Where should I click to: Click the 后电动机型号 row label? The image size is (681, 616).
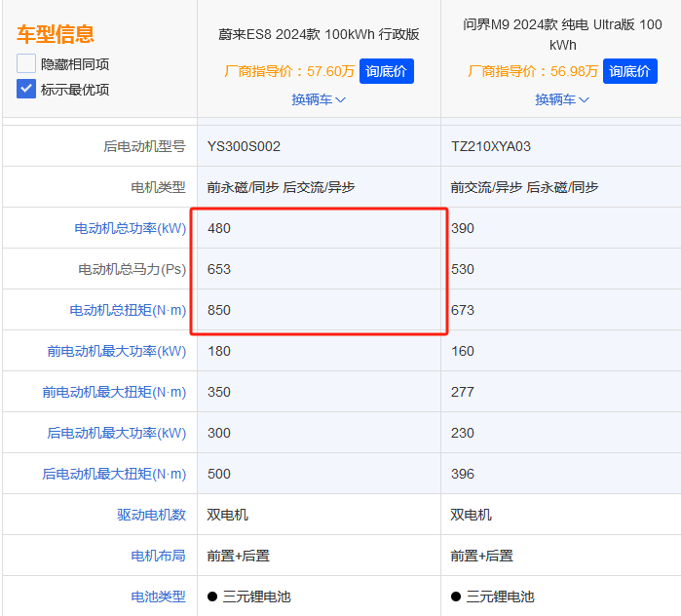pyautogui.click(x=144, y=146)
